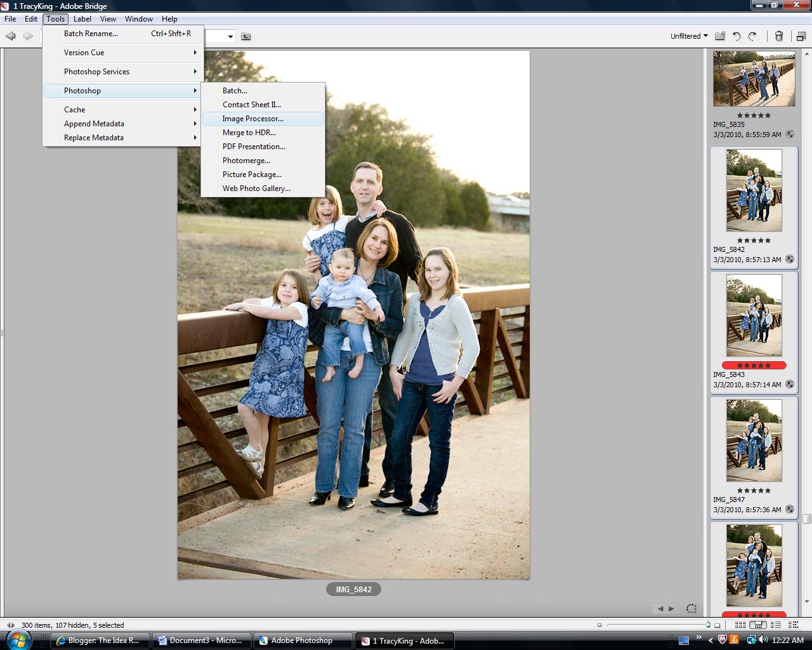Open the View menu

click(108, 19)
